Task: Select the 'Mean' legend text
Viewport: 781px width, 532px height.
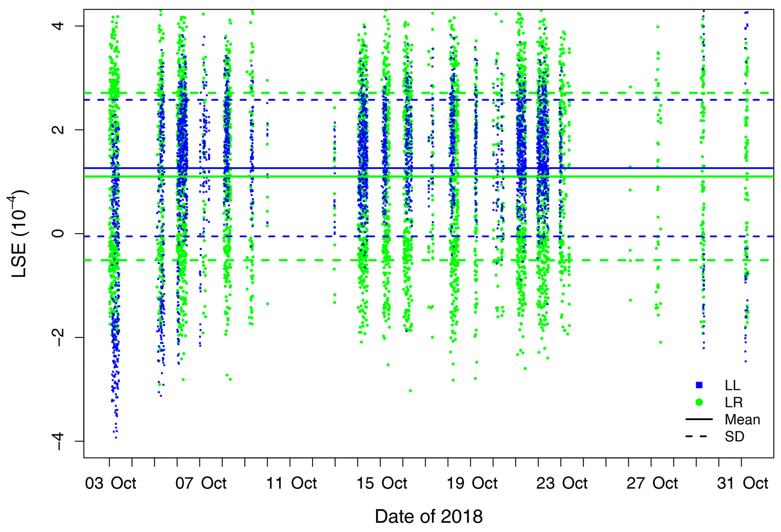Action: point(742,419)
